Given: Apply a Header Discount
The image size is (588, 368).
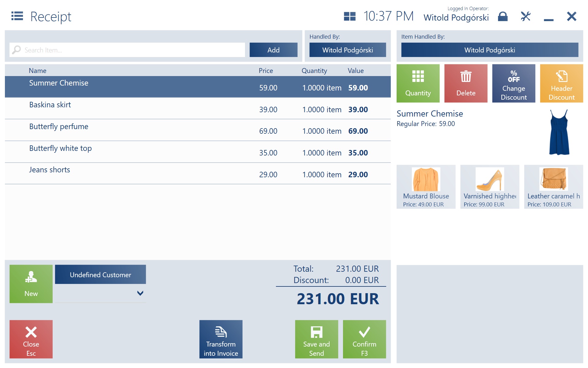Looking at the screenshot, I should pos(561,83).
